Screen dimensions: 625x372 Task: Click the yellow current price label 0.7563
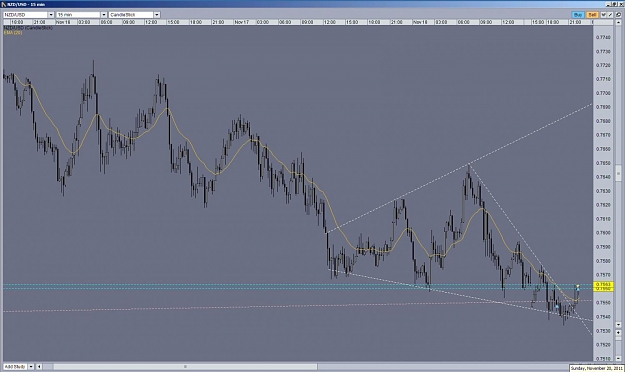[603, 284]
